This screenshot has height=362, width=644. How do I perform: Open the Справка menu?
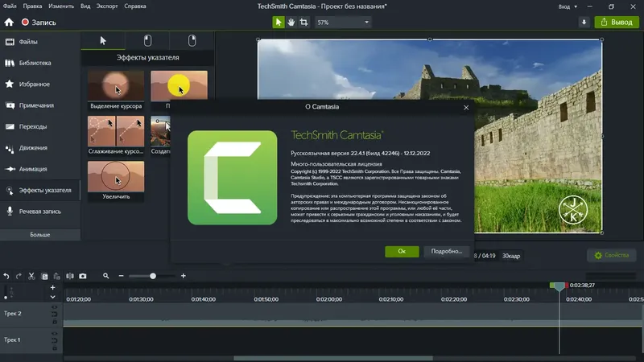135,6
